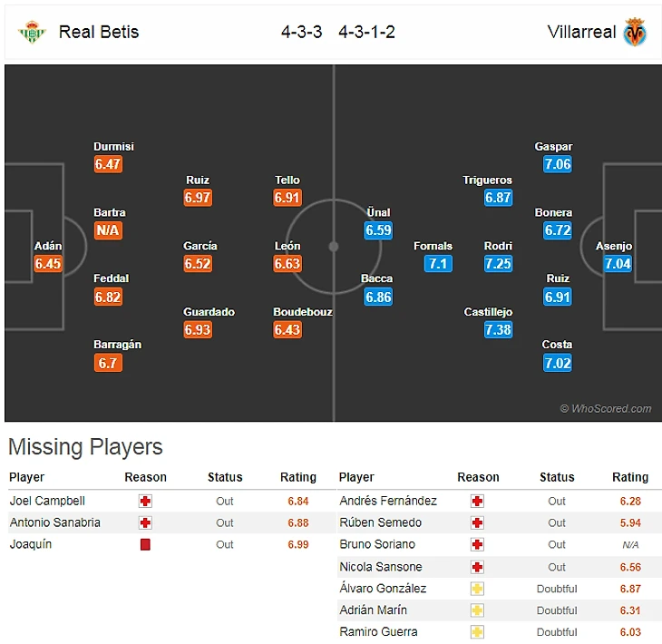
Task: Click Adán's 6.45 goalkeeper rating badge
Action: click(x=48, y=264)
